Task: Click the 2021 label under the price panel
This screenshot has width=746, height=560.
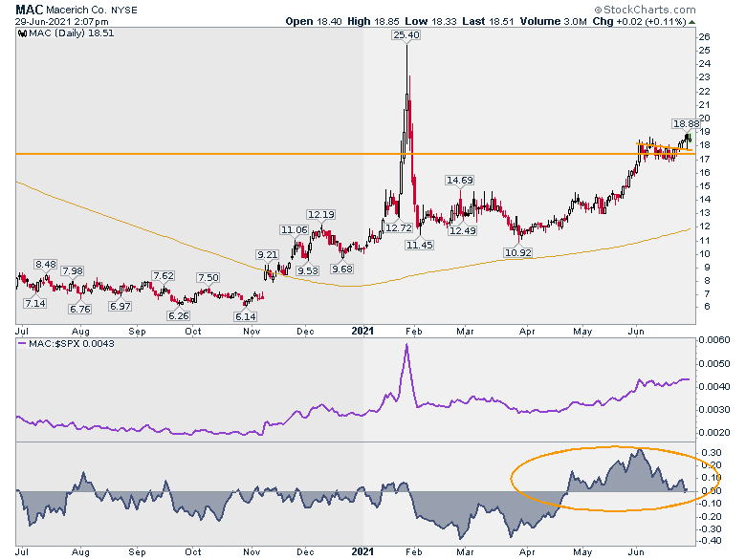Action: (362, 331)
